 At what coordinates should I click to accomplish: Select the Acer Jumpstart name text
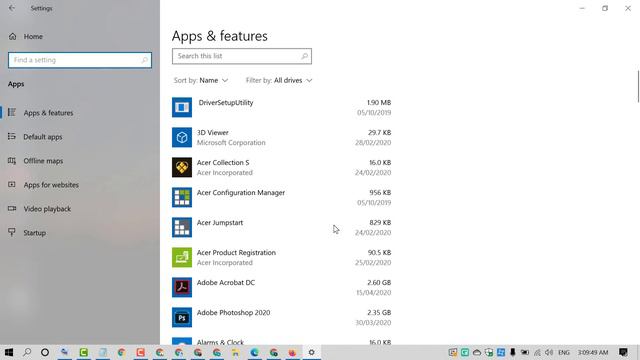tap(220, 223)
